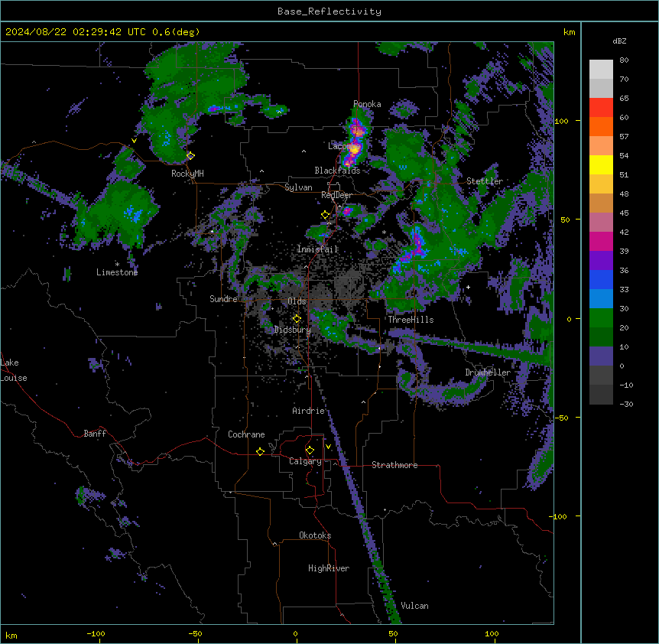The image size is (659, 644).
Task: Click the 80 value on dBZ legend
Action: tap(624, 60)
